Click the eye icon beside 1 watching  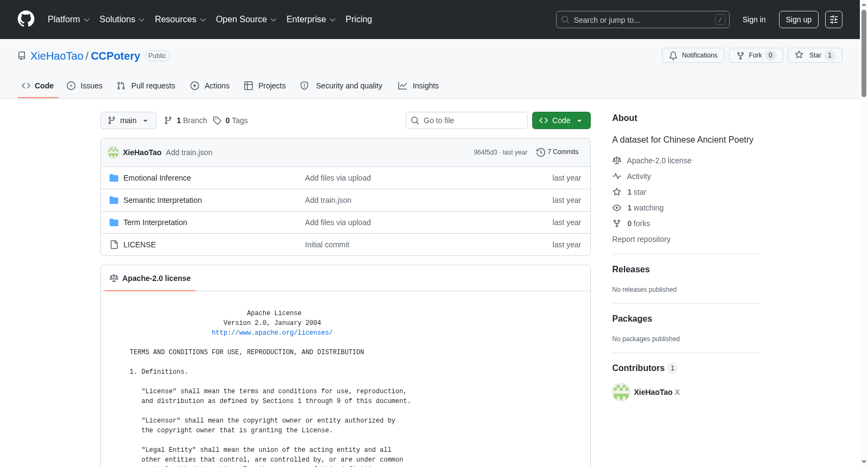click(617, 208)
